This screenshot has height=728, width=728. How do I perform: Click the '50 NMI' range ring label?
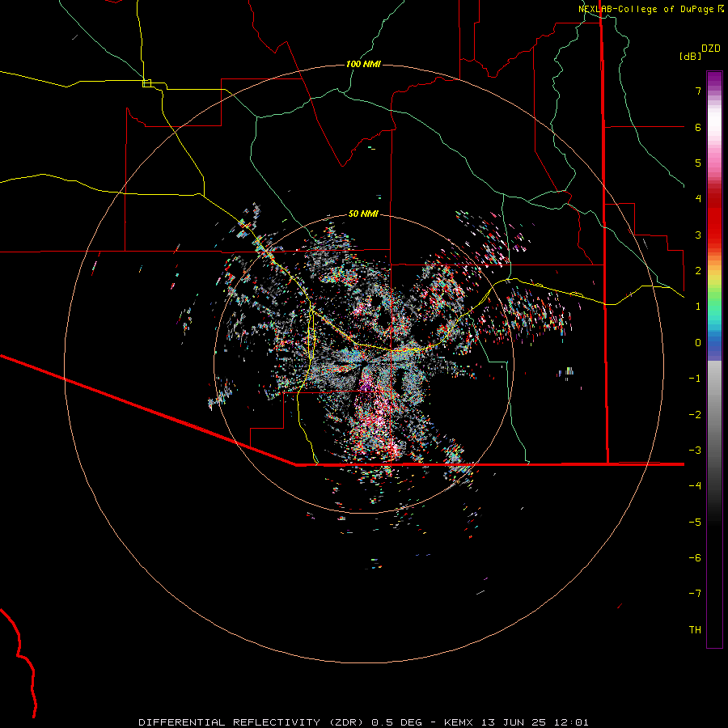click(363, 214)
